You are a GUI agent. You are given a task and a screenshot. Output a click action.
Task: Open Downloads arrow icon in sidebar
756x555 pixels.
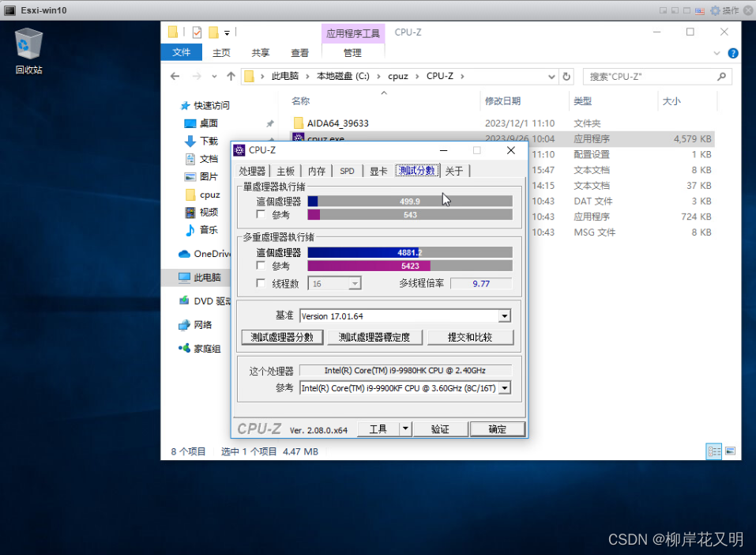190,141
